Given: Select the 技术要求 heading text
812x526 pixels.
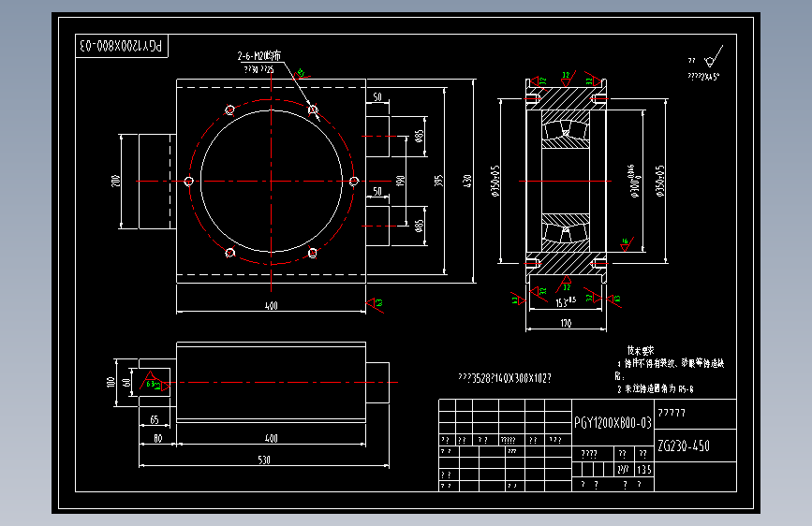Looking at the screenshot, I should click(x=641, y=350).
